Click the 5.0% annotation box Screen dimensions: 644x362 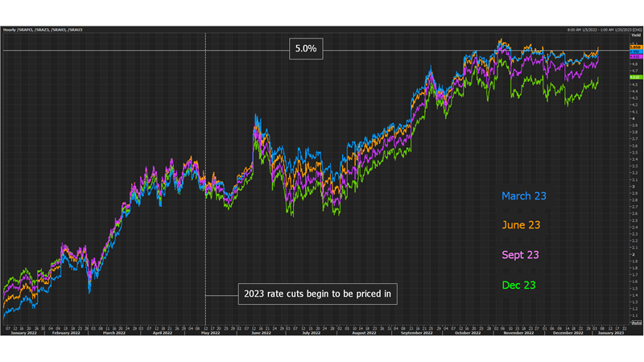point(305,50)
